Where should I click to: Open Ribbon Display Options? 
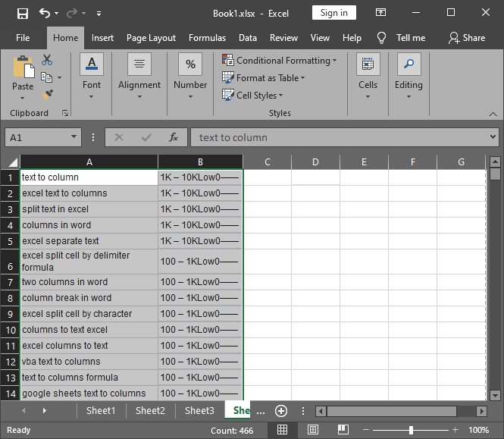(380, 13)
